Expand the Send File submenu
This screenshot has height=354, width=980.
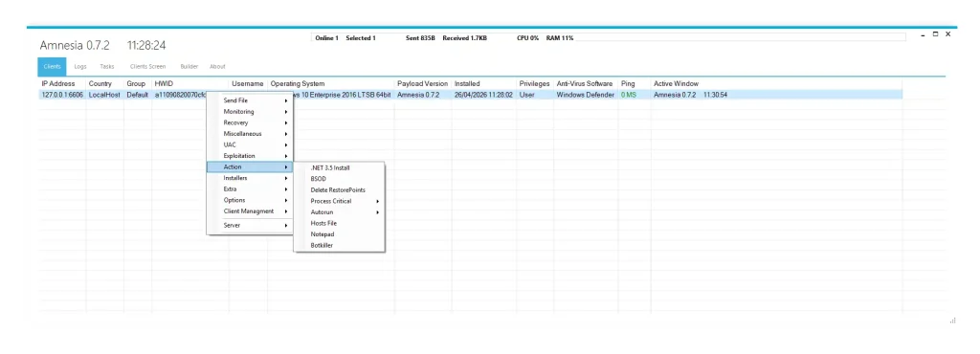250,100
